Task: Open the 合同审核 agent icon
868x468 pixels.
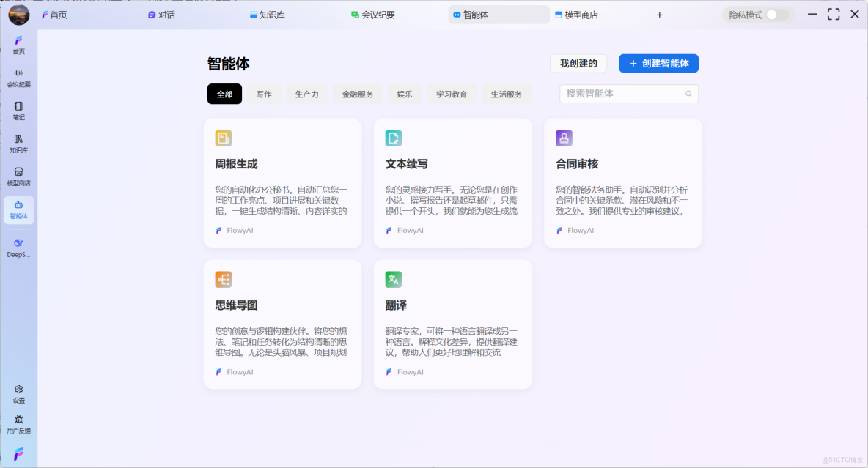Action: click(x=563, y=138)
